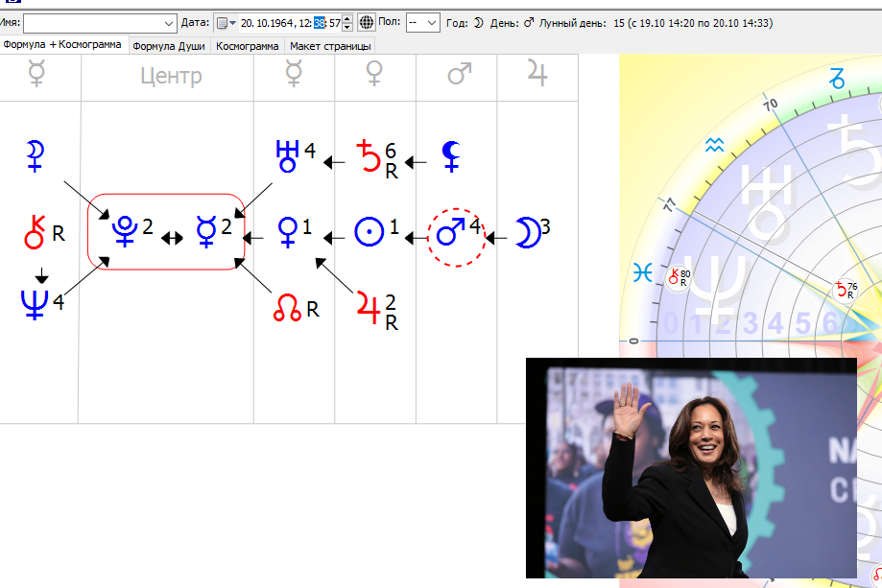This screenshot has height=588, width=882.
Task: Switch to Формула + Космограмма tab
Action: [62, 44]
